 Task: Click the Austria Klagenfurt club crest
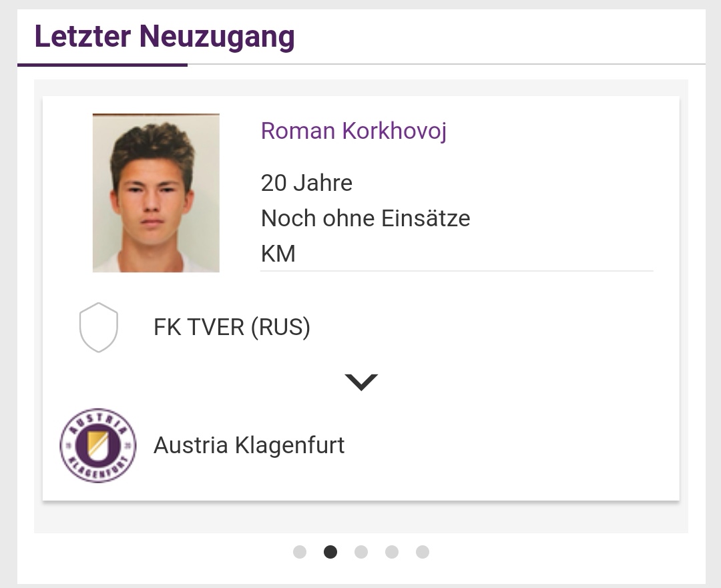pos(98,445)
